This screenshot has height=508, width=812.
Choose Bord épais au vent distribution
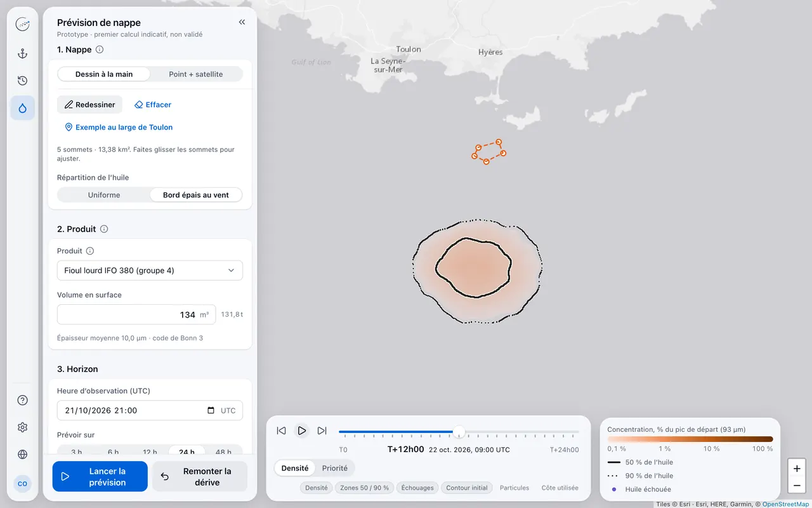(196, 195)
